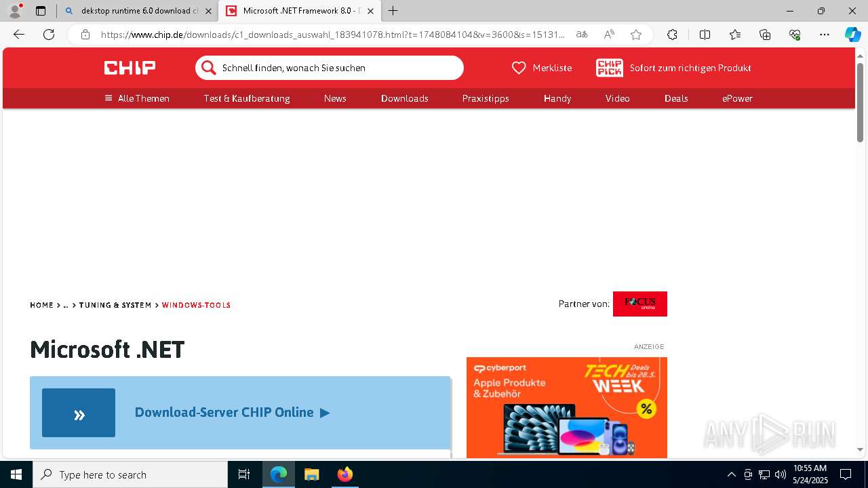Open the Video menu item
Viewport: 868px width, 488px height.
(618, 98)
